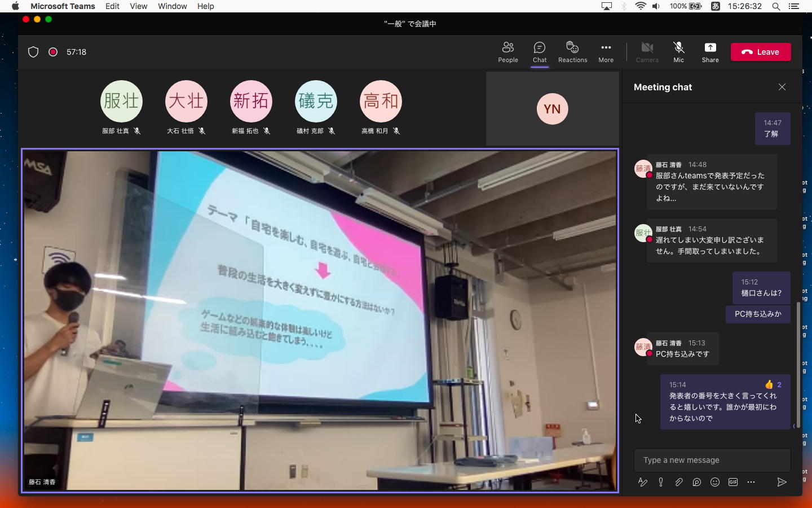
Task: Open the Microsoft Teams app menu
Action: pos(63,6)
